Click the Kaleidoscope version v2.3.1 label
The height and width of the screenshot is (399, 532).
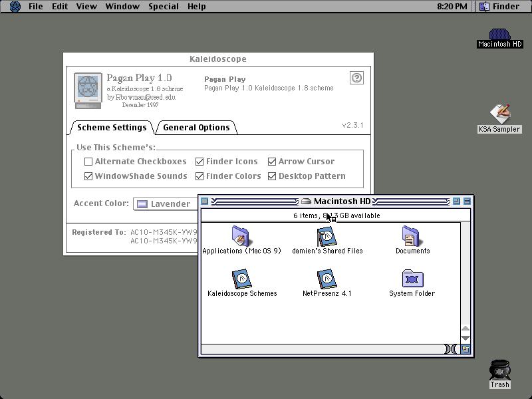[352, 125]
